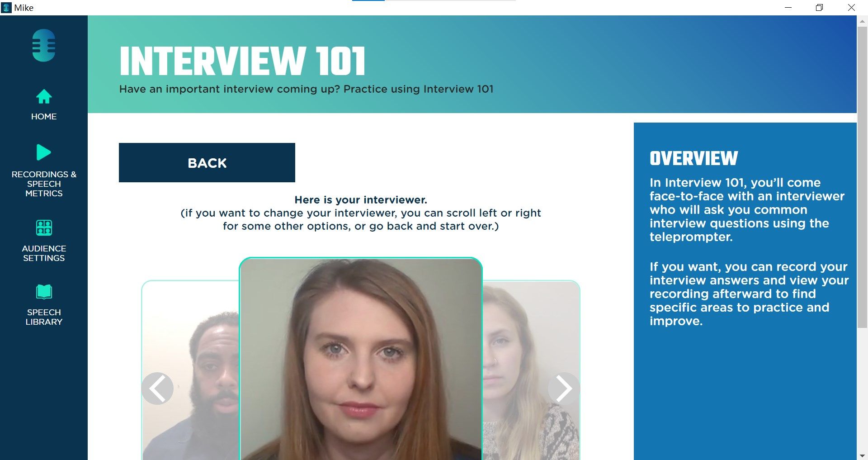Click the Mike app icon in title bar
This screenshot has width=868, height=460.
click(x=6, y=8)
